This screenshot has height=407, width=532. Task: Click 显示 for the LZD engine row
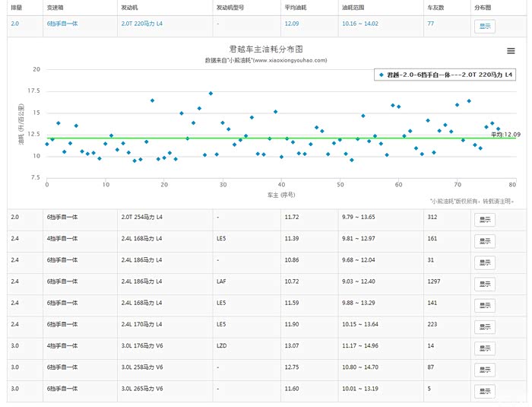(484, 348)
